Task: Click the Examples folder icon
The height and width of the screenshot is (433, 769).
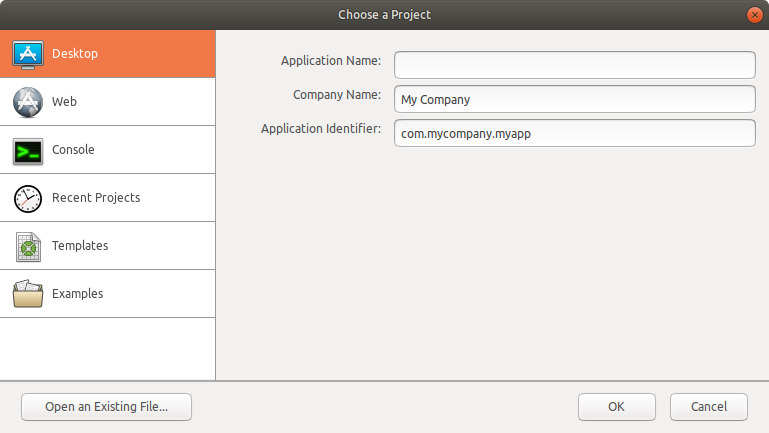Action: 28,294
